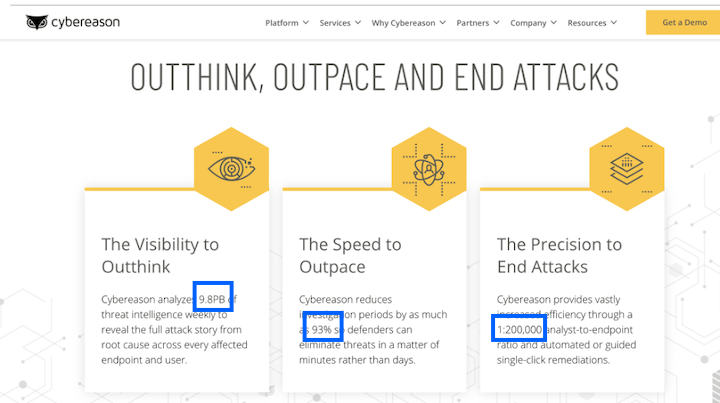The width and height of the screenshot is (720, 403).
Task: Click the text 'endpoint and user.'
Action: coord(144,360)
